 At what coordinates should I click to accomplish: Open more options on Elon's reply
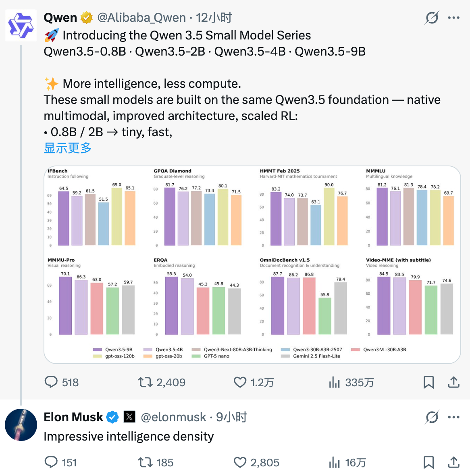[x=453, y=417]
